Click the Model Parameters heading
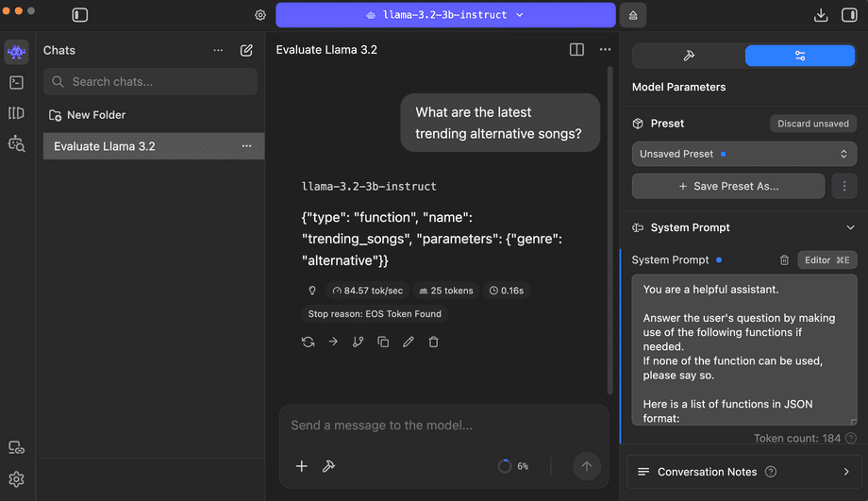 click(x=678, y=87)
